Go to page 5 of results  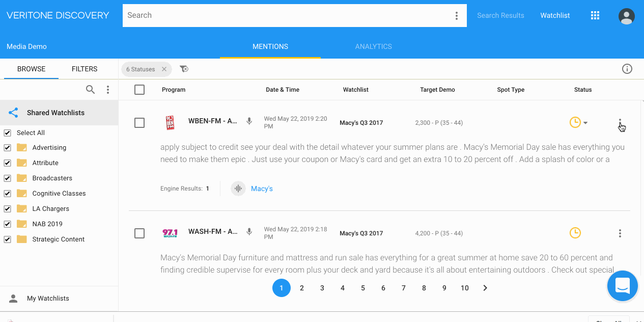pos(363,288)
